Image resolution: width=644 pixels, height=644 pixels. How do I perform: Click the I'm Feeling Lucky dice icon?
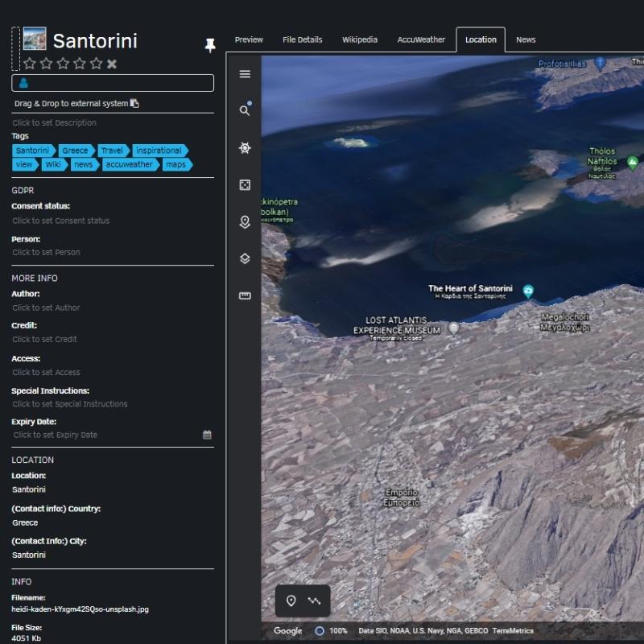click(x=245, y=185)
